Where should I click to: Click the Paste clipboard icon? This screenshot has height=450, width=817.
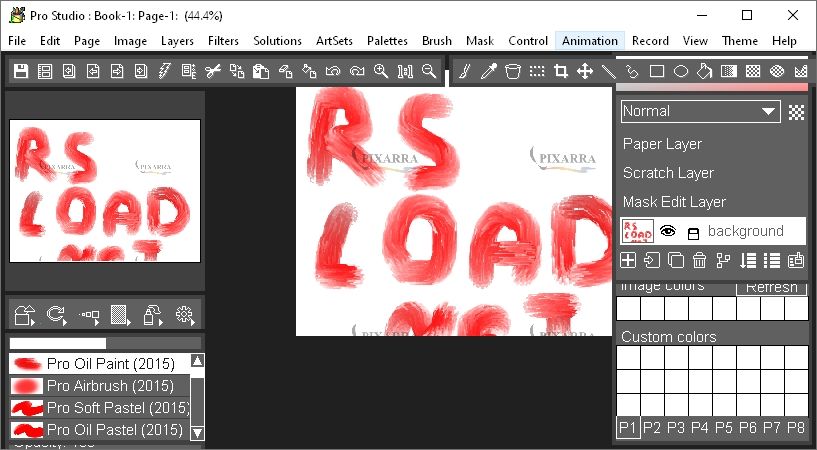pos(261,71)
